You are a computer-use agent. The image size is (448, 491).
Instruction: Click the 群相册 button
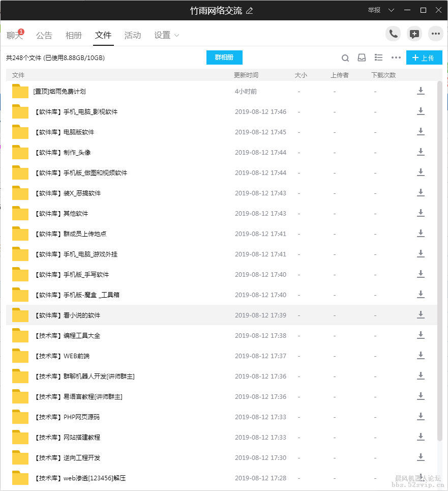224,57
